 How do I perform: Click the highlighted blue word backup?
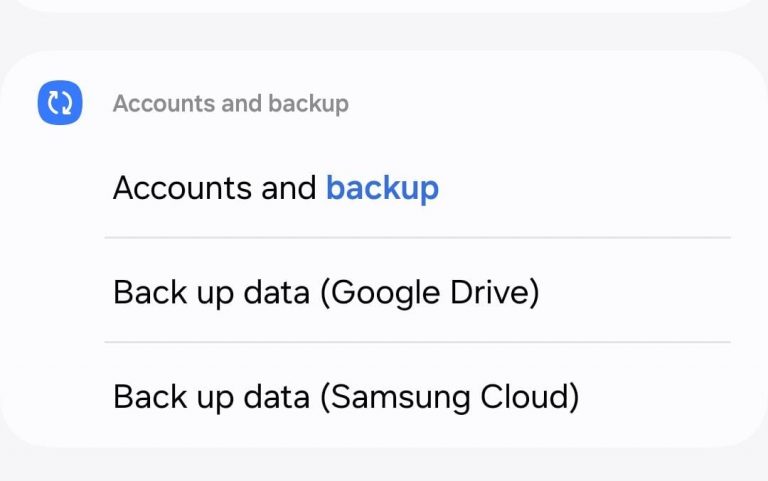[x=382, y=188]
